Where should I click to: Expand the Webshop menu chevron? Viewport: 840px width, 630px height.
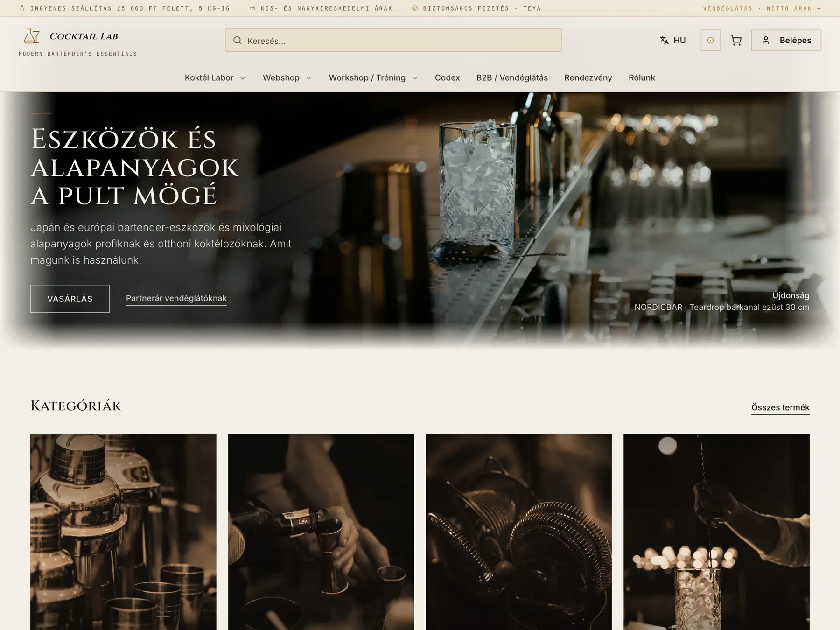click(308, 78)
